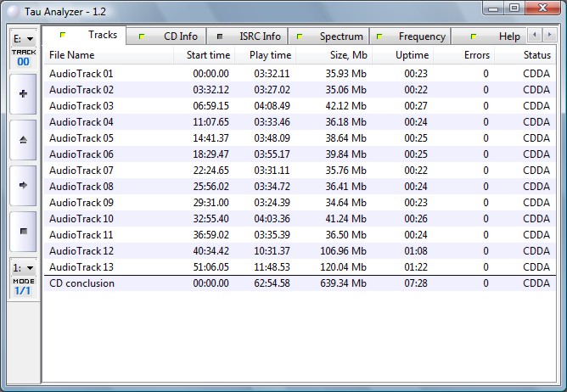
Task: Click the TRACK 00 counter display
Action: (22, 58)
